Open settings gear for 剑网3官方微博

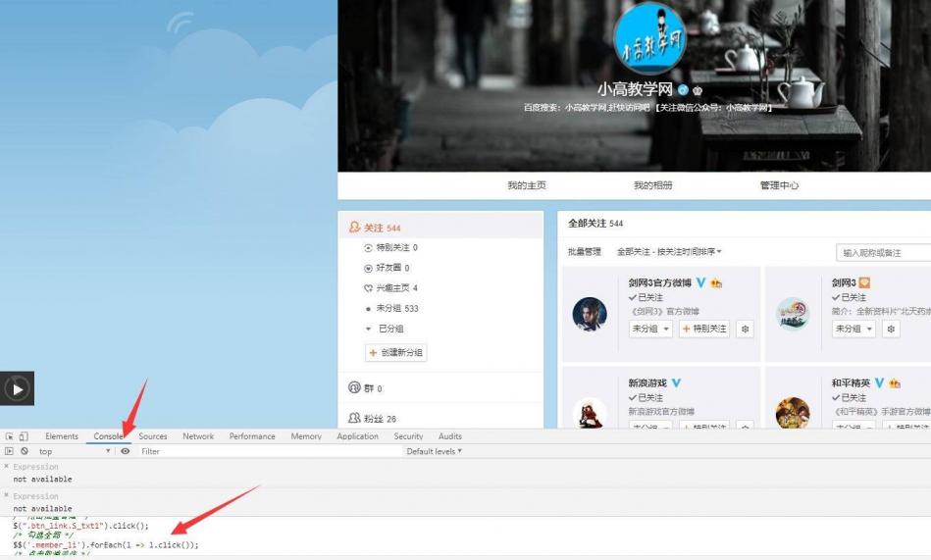pyautogui.click(x=746, y=329)
